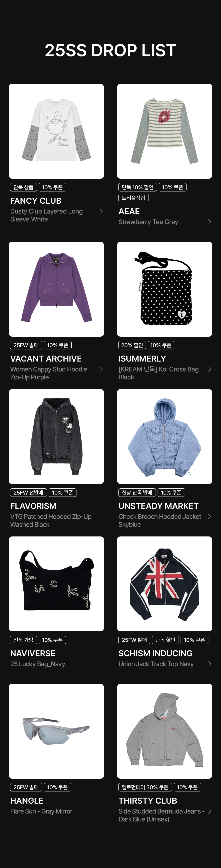View the gray mirror sunglasses image
Screen dimensions: 221x868
56,731
